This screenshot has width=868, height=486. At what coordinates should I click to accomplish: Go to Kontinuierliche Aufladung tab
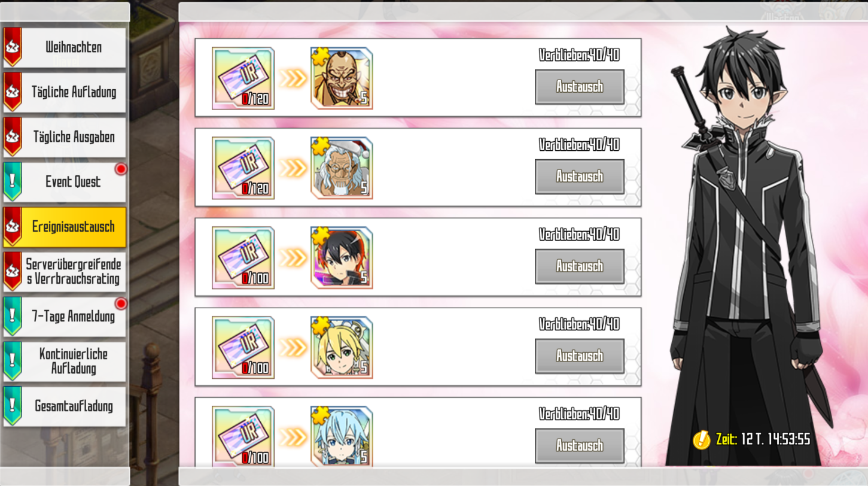click(65, 362)
